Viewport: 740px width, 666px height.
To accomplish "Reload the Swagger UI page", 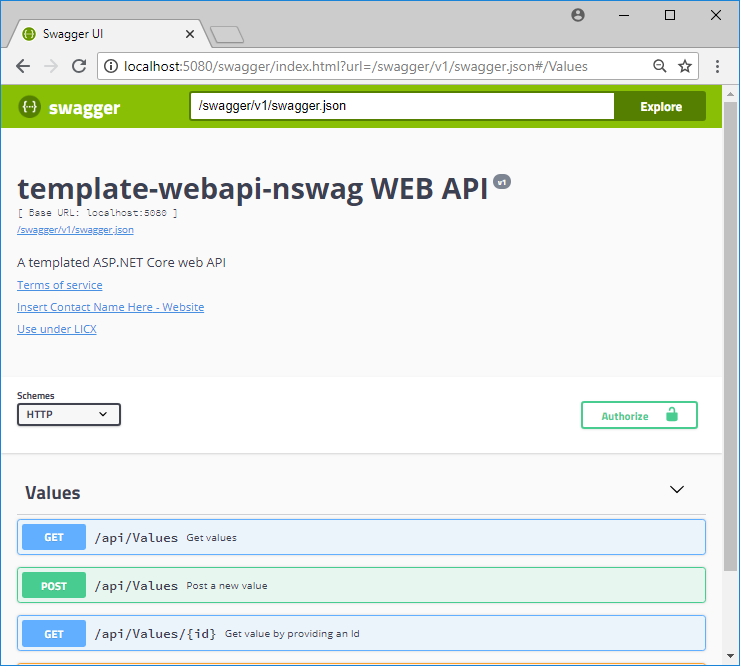I will pos(79,66).
